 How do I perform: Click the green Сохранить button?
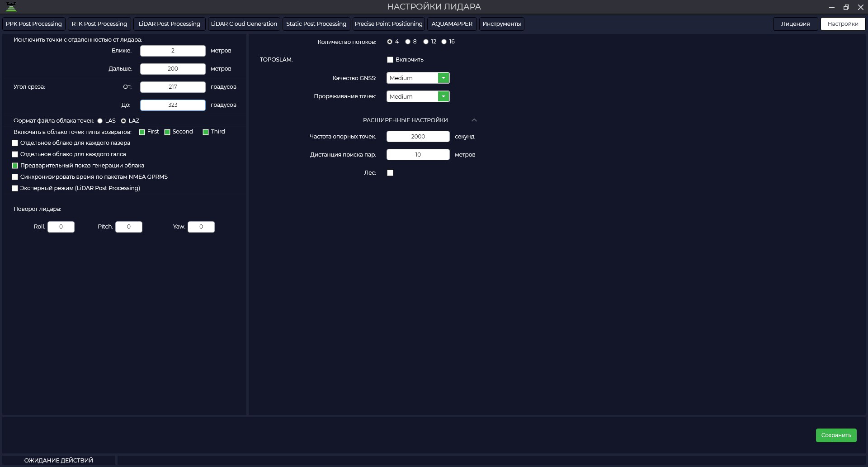click(836, 435)
